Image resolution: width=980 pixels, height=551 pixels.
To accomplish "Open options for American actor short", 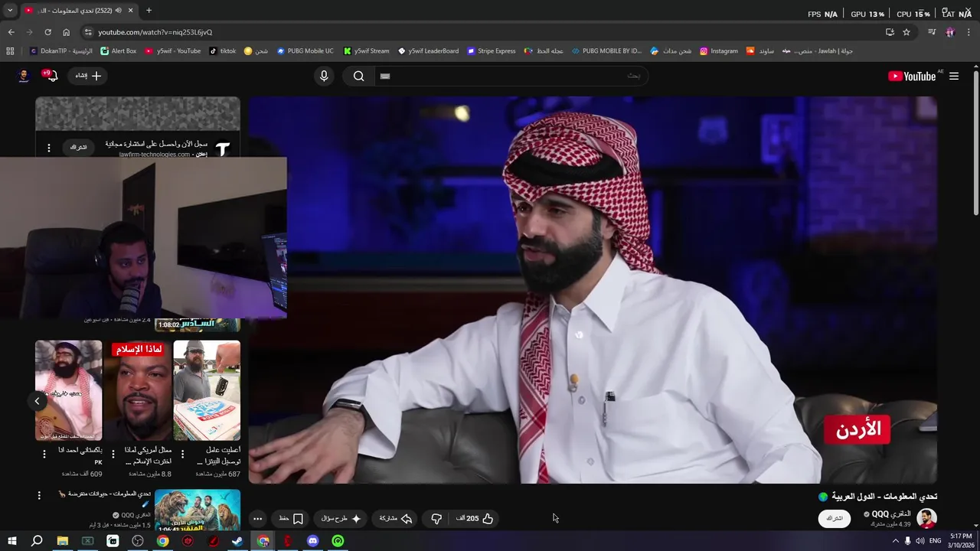I will pyautogui.click(x=113, y=454).
